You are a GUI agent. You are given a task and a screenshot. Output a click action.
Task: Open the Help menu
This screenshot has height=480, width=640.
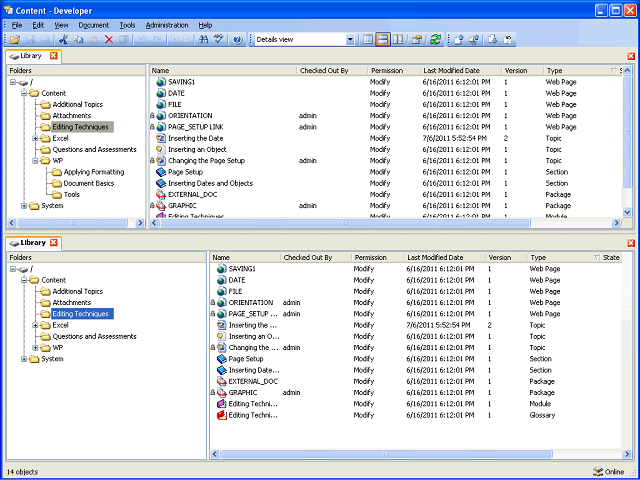[205, 25]
